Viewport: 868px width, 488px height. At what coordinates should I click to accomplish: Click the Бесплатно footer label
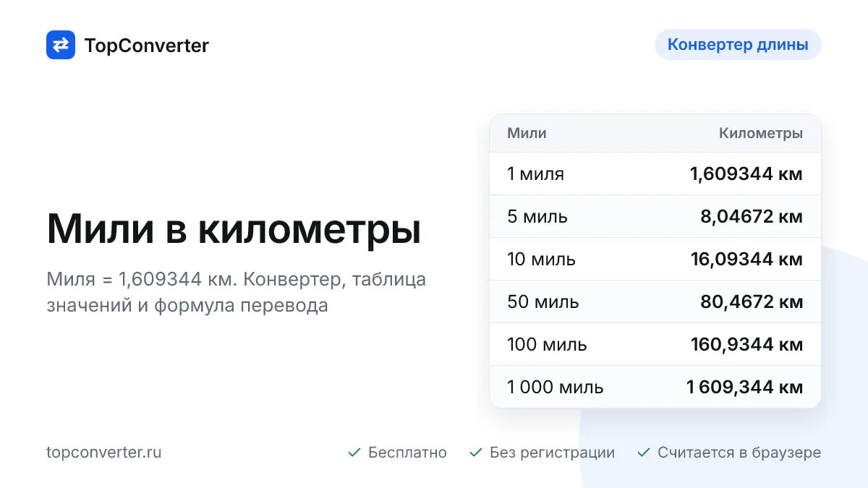pos(407,453)
